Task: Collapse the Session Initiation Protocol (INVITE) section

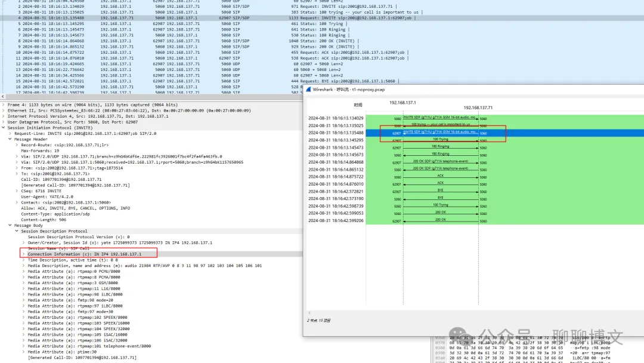Action: coord(4,127)
